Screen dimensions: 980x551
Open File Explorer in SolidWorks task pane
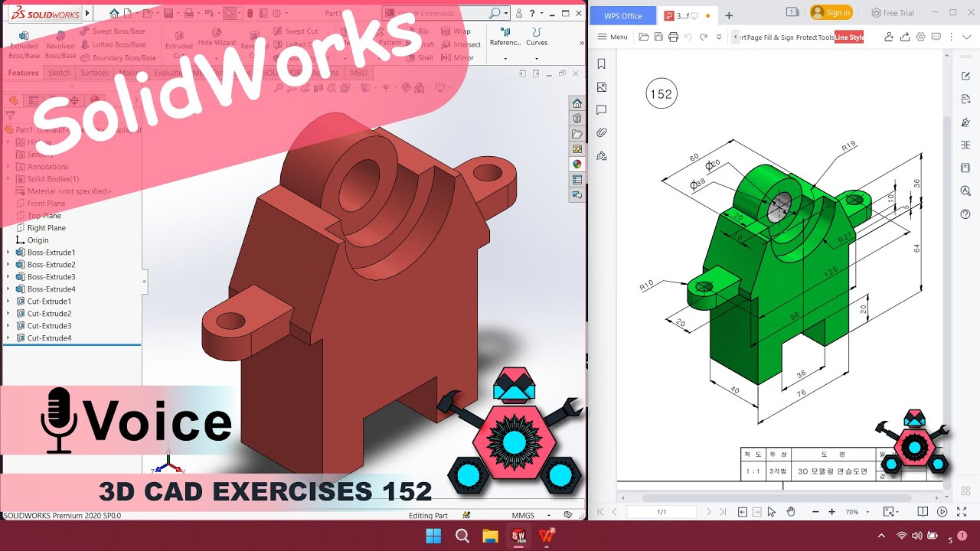coord(577,134)
